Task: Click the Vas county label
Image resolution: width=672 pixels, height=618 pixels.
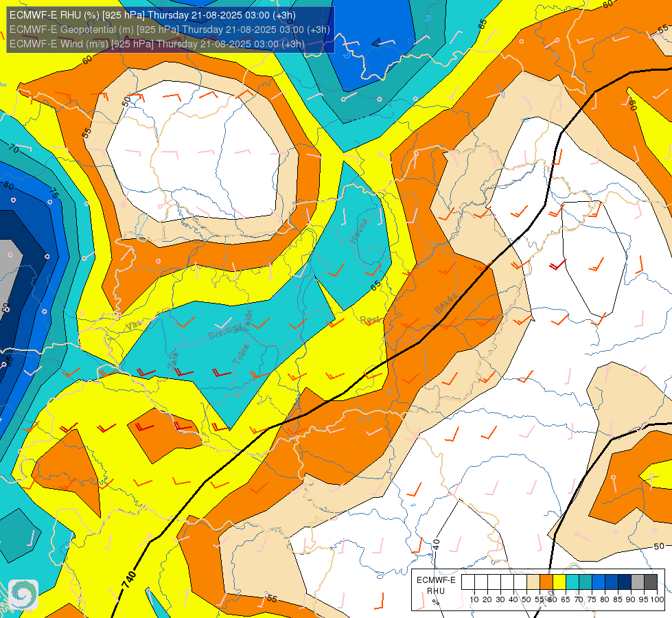Action: [x=134, y=325]
